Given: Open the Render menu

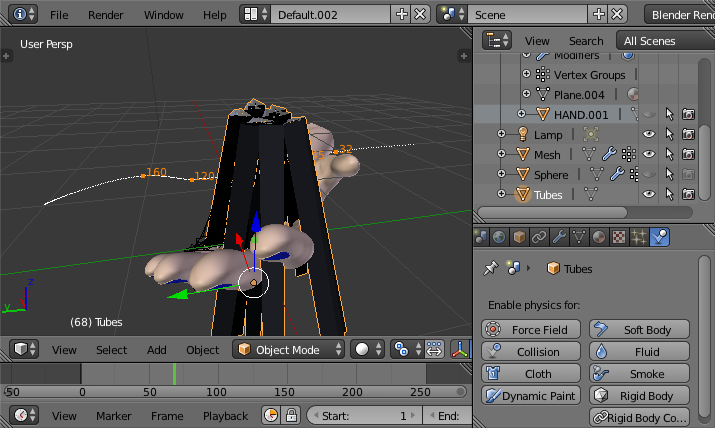Looking at the screenshot, I should click(x=105, y=15).
